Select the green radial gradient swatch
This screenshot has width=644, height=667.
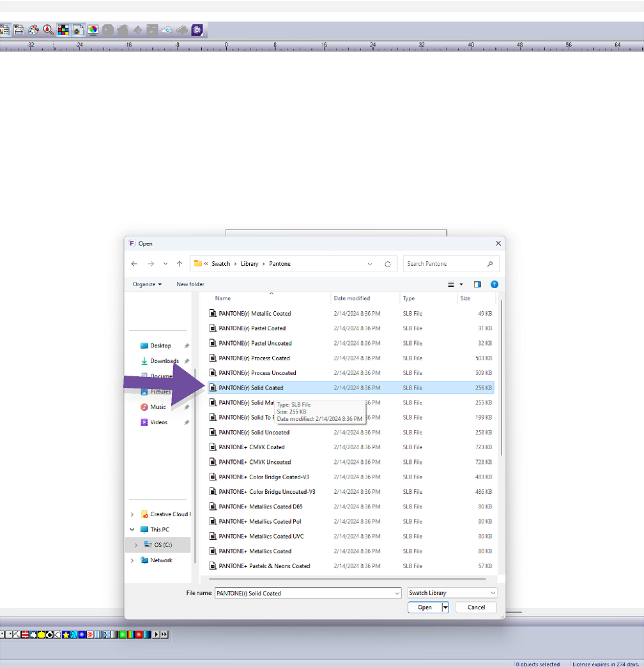pyautogui.click(x=123, y=634)
